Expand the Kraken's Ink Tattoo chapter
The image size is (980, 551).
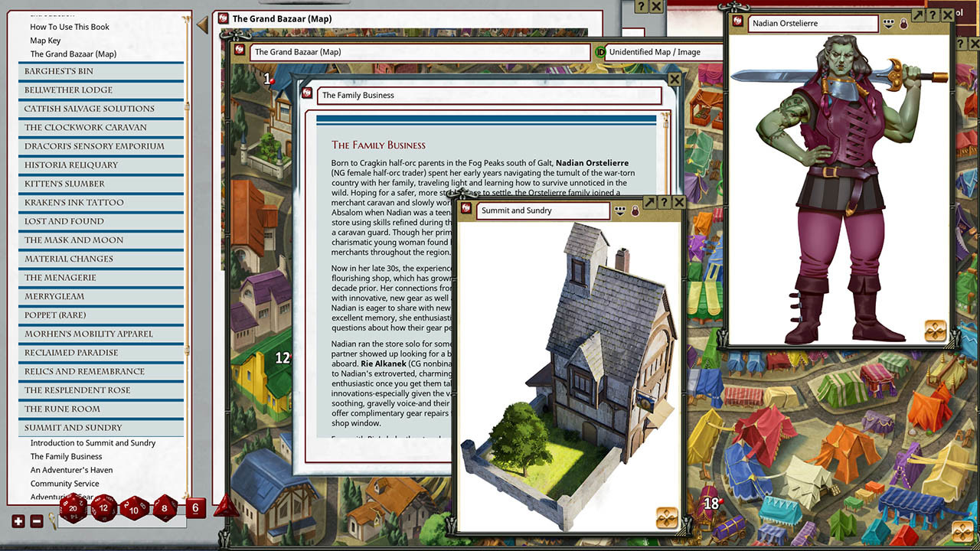(73, 203)
